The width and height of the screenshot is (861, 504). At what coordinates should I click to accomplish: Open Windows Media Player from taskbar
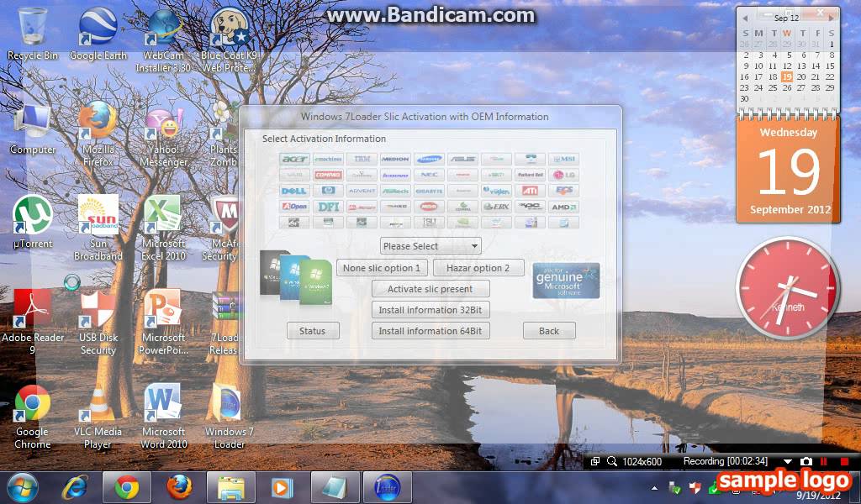click(x=283, y=487)
